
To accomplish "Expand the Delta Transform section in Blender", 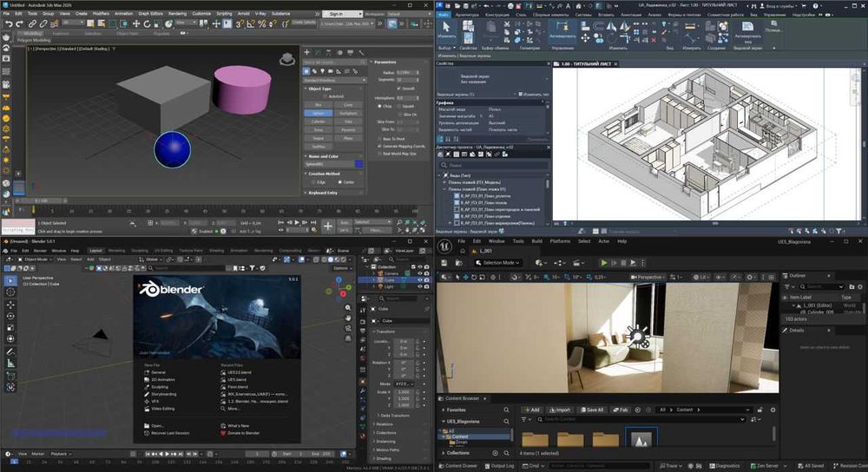I will [x=395, y=415].
